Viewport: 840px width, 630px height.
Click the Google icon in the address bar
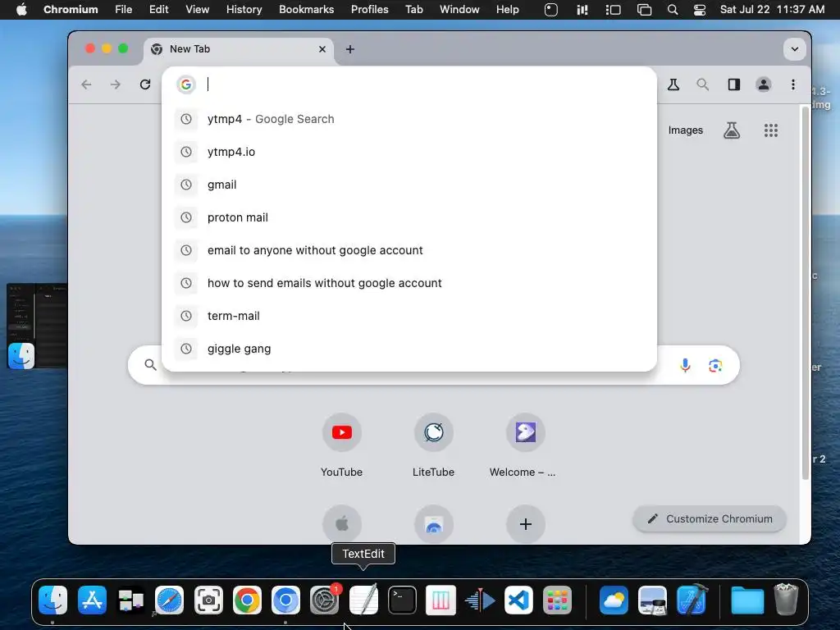click(186, 84)
